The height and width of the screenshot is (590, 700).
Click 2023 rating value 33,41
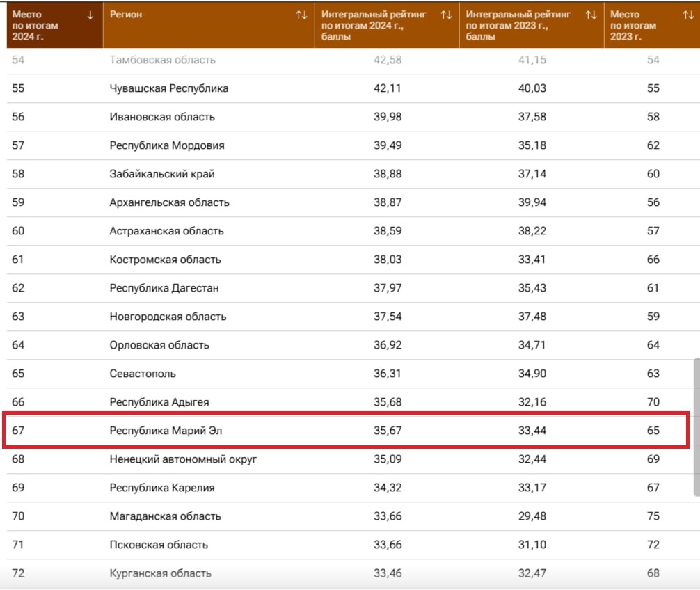tap(532, 260)
